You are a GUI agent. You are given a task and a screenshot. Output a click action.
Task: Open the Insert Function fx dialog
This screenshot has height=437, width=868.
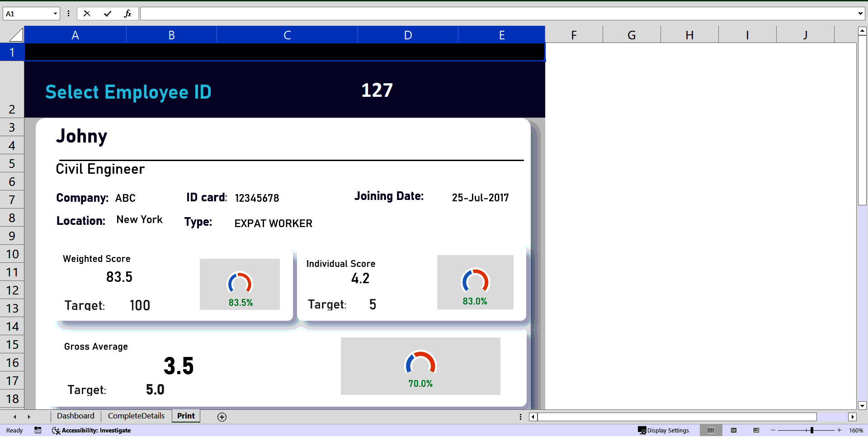128,14
